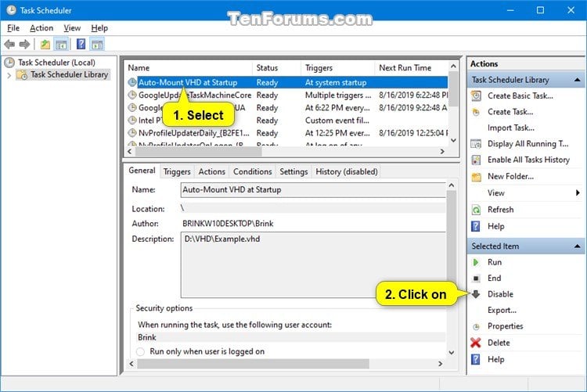This screenshot has height=392, width=587.
Task: Switch to the Conditions tab
Action: coord(252,172)
